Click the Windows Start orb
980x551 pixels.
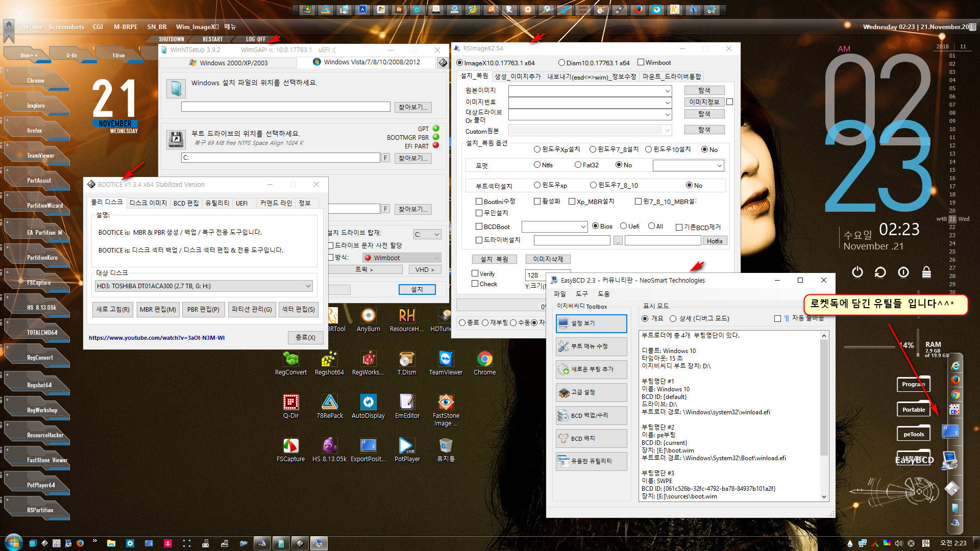click(x=13, y=543)
